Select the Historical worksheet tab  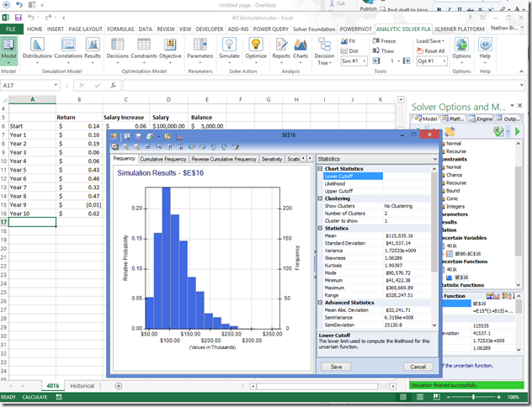click(x=82, y=385)
